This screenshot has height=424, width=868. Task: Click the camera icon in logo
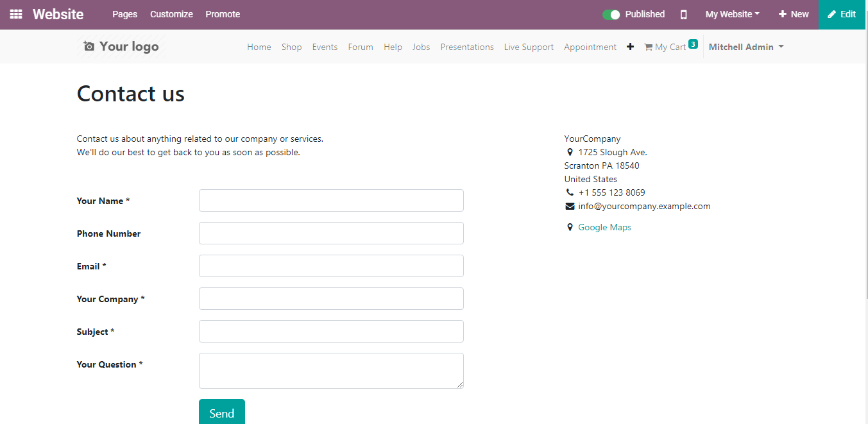coord(89,46)
